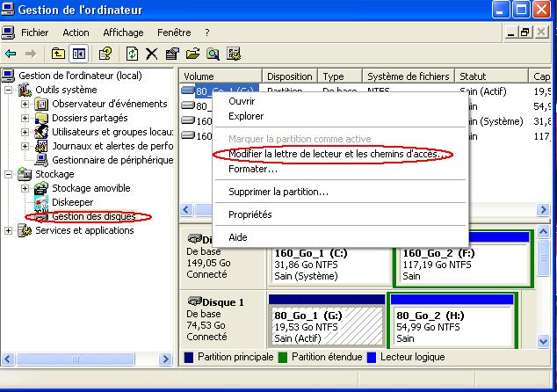
Task: Choose Aide in the context menu
Action: (x=340, y=237)
